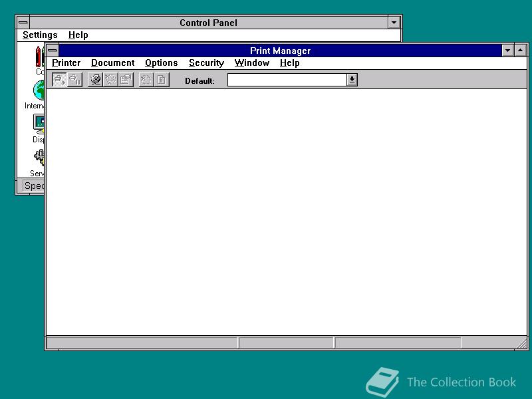The height and width of the screenshot is (399, 532).
Task: Click the Remove Printer Connection toolbar icon
Action: coord(110,80)
